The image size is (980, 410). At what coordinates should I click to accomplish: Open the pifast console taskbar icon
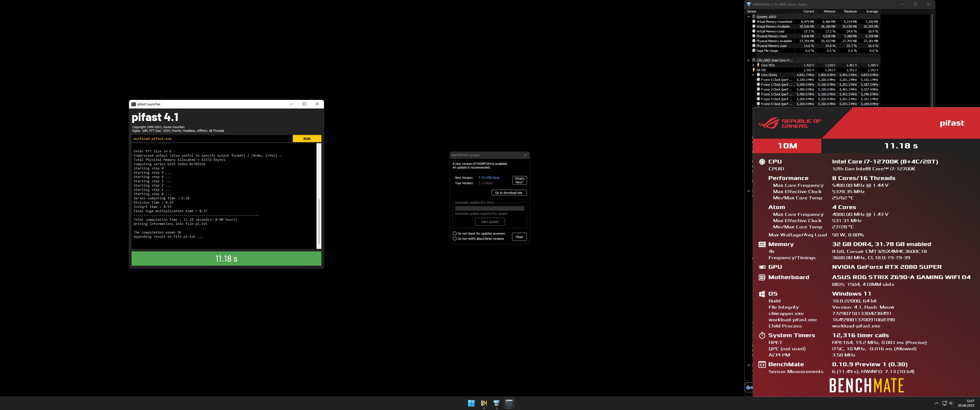pos(509,403)
